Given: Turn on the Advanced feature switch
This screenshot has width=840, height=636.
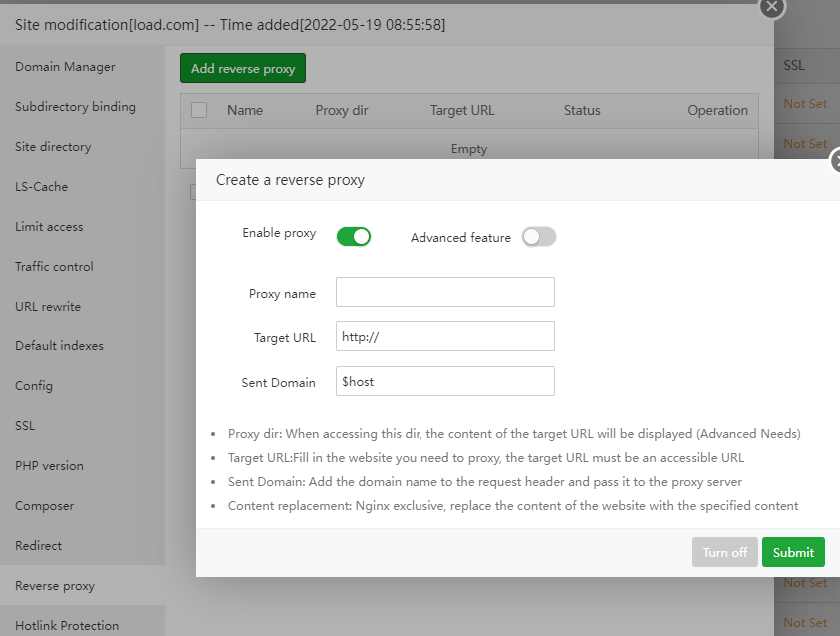Looking at the screenshot, I should click(x=538, y=237).
